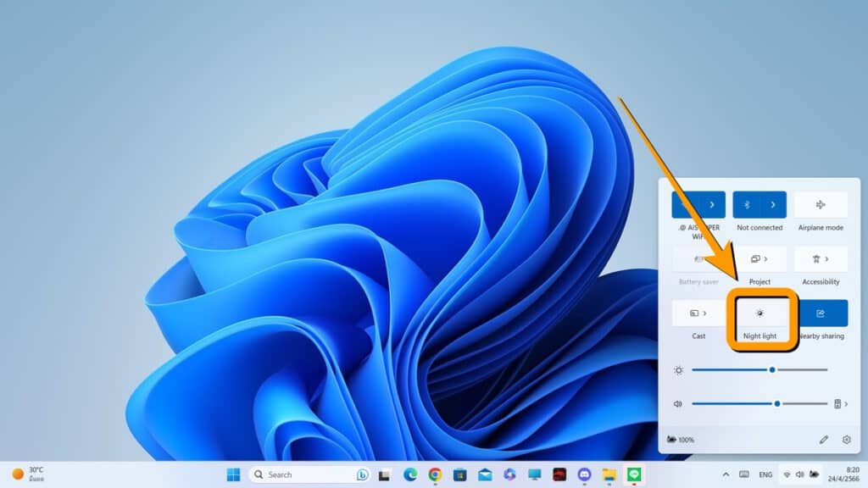This screenshot has width=868, height=488.
Task: Toggle the Nearby sharing tile
Action: tap(821, 313)
